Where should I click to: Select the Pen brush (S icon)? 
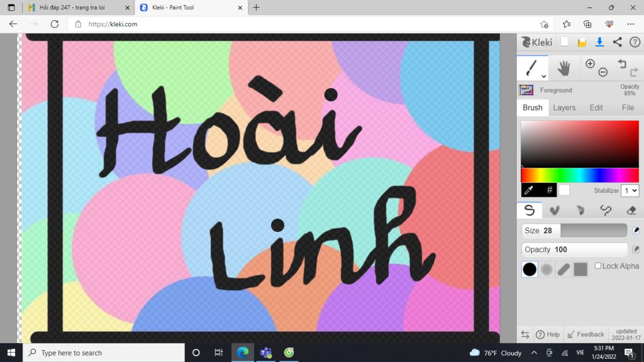[x=530, y=210]
